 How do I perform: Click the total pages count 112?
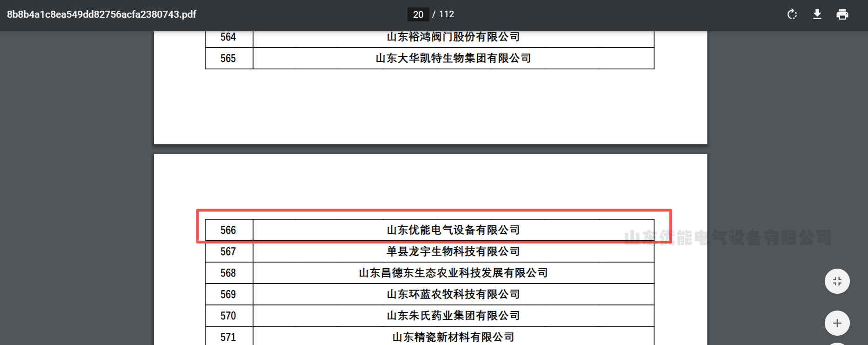tap(447, 14)
